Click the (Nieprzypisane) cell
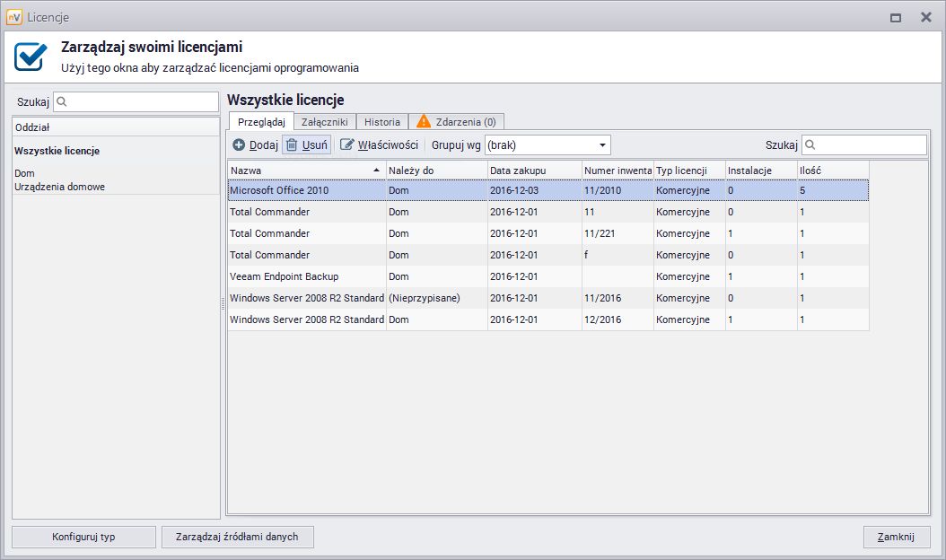 [x=437, y=298]
